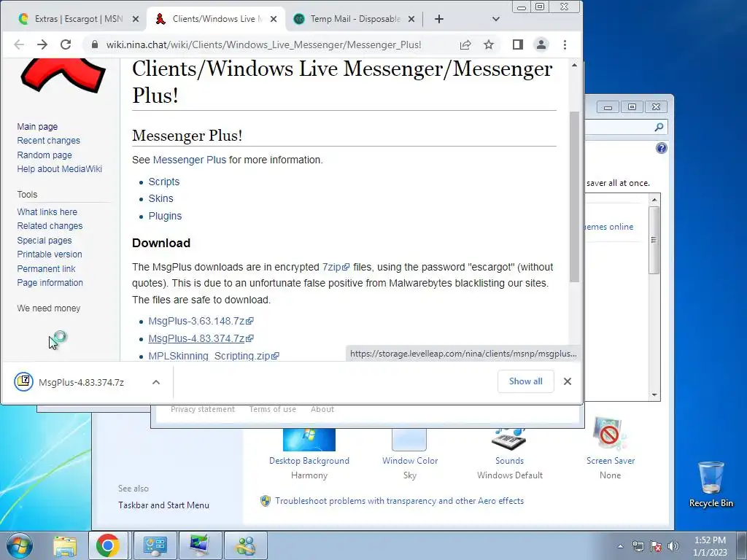Download MPLSkinning_Scripting.zip
The width and height of the screenshot is (747, 560).
(214, 356)
